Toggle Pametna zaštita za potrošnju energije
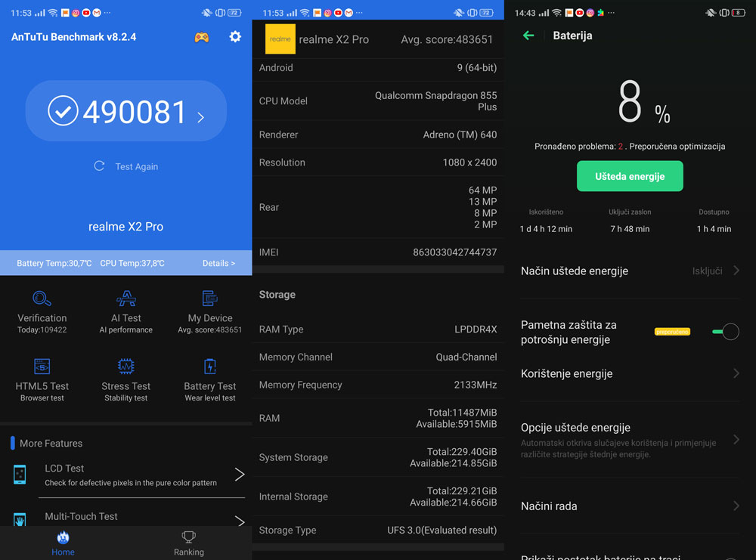Viewport: 756px width, 560px height. (725, 332)
